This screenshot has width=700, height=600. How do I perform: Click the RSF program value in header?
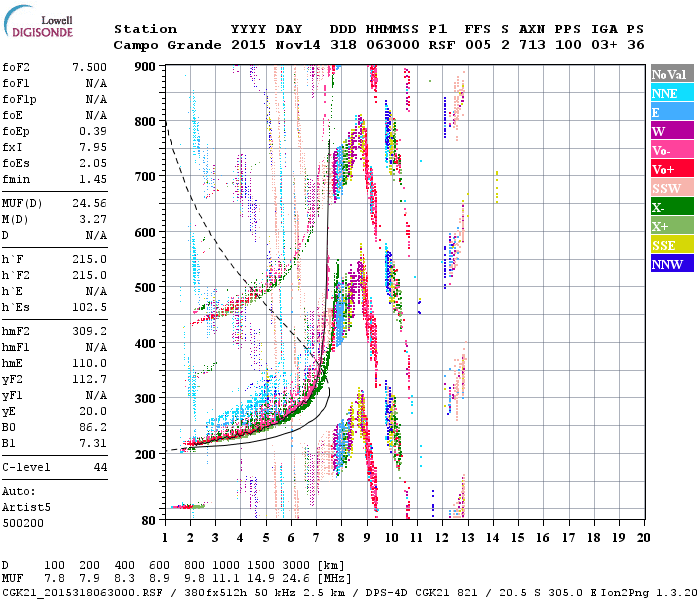[442, 45]
